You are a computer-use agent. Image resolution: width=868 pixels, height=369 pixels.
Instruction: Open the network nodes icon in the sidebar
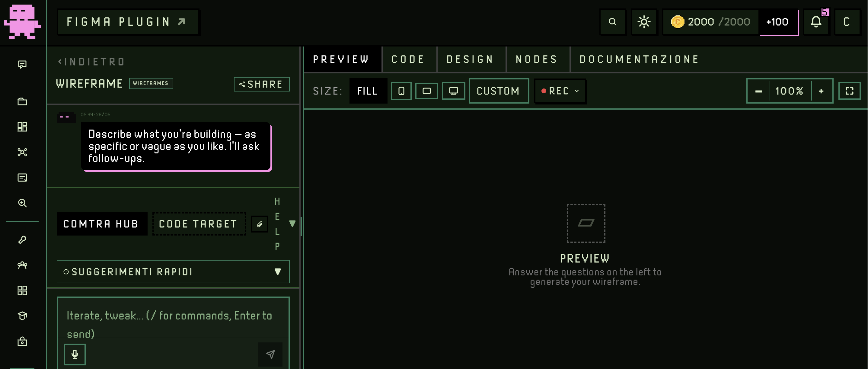click(22, 152)
